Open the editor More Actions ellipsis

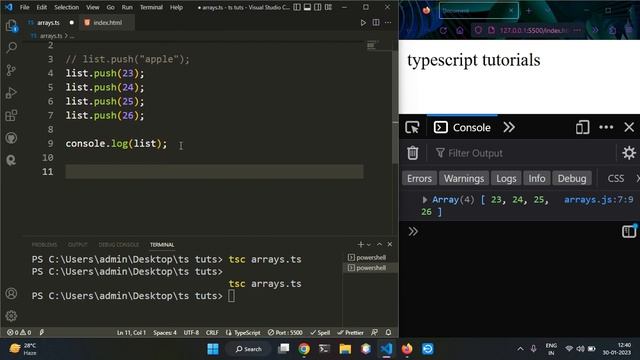388,22
